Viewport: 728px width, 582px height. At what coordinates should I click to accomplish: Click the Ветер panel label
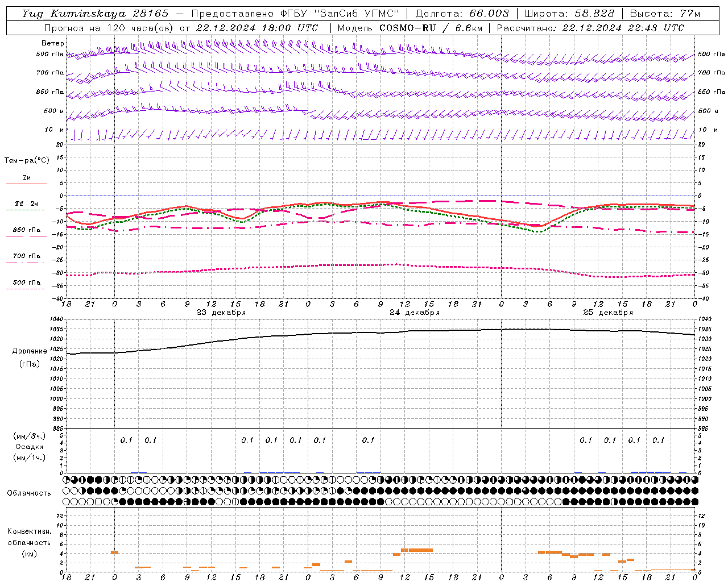[53, 43]
